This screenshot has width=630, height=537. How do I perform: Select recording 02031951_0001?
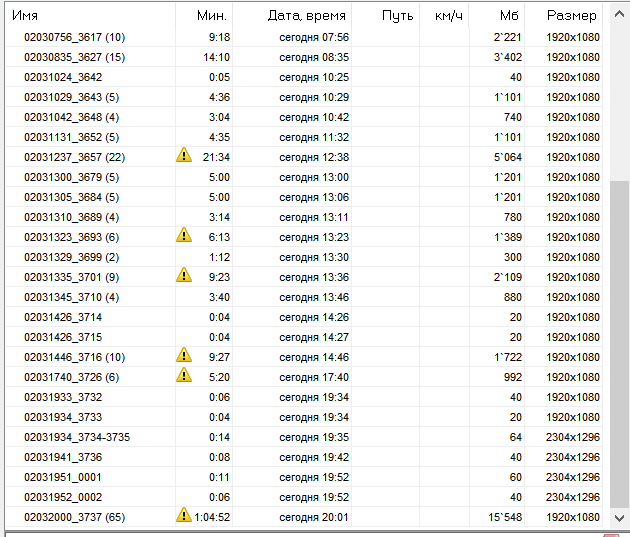click(63, 477)
